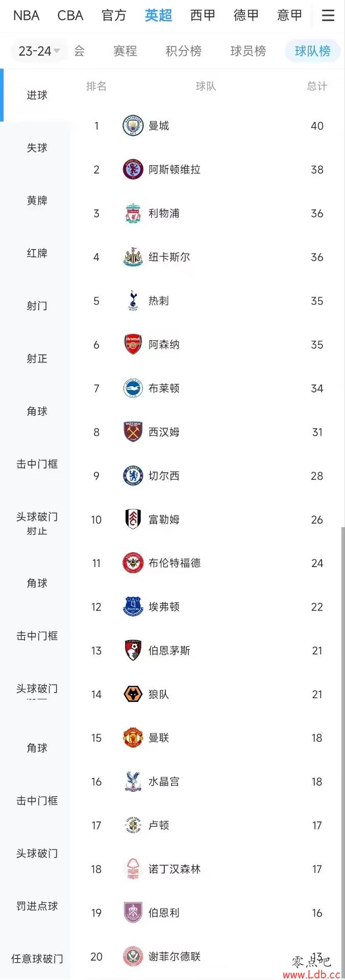Open the 积分榜 standings tab
The width and height of the screenshot is (345, 980).
183,51
